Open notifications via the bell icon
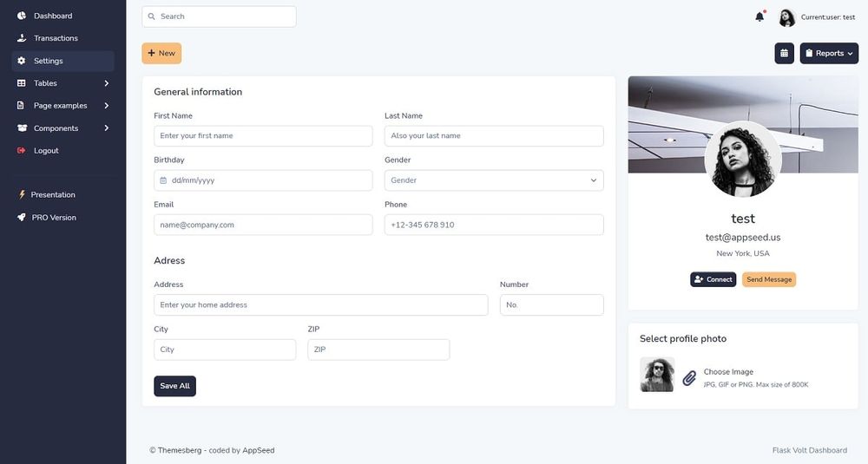The image size is (868, 464). point(759,16)
